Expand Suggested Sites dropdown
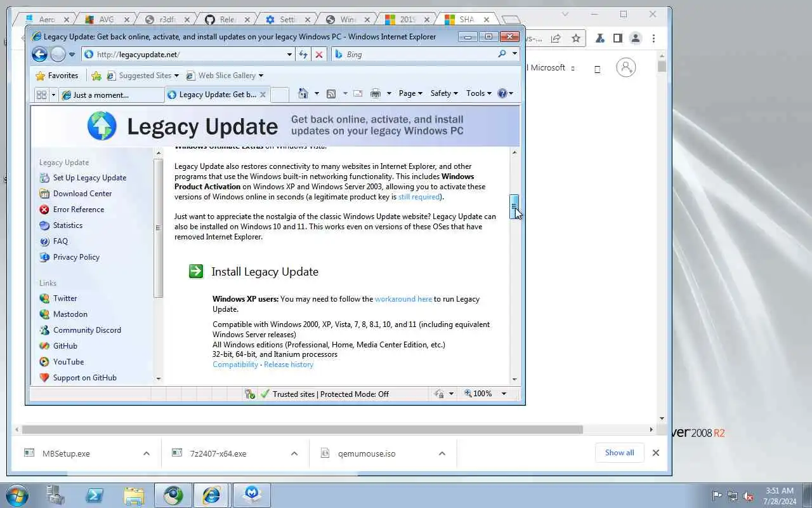Image resolution: width=812 pixels, height=508 pixels. click(177, 76)
